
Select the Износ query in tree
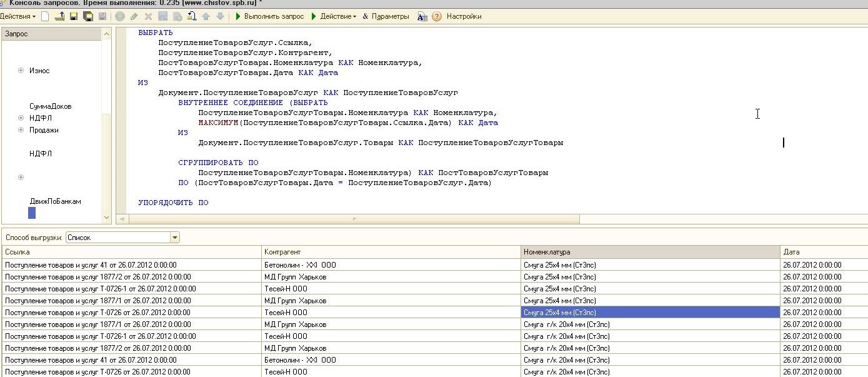point(39,71)
